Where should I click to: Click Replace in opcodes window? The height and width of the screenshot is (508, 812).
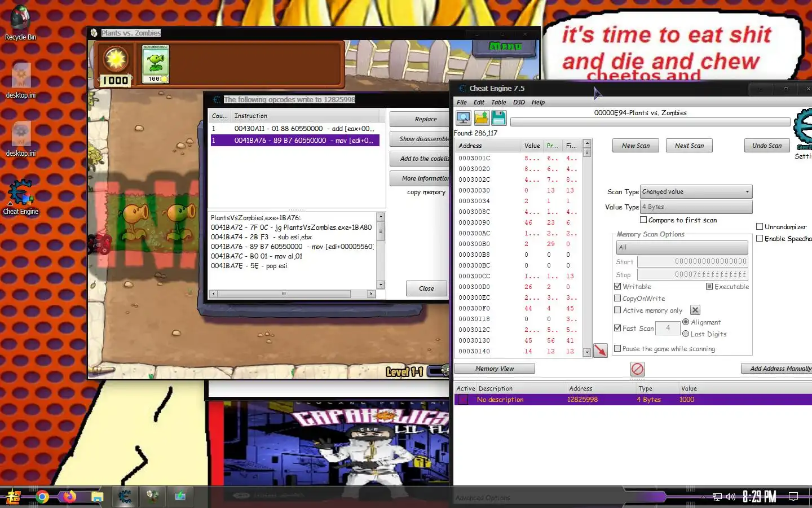point(419,119)
